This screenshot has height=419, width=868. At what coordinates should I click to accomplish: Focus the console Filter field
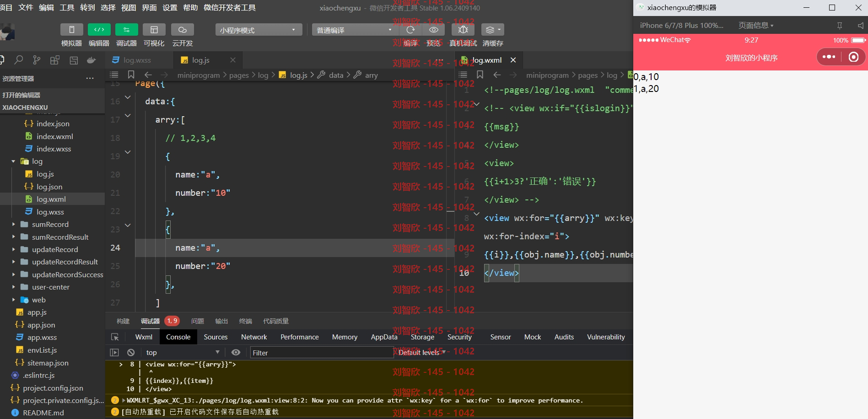tap(322, 353)
